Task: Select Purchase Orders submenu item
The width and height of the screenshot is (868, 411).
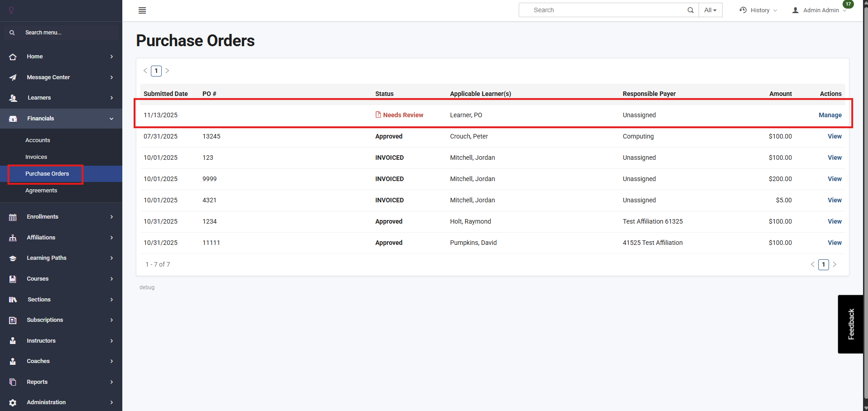Action: 47,174
